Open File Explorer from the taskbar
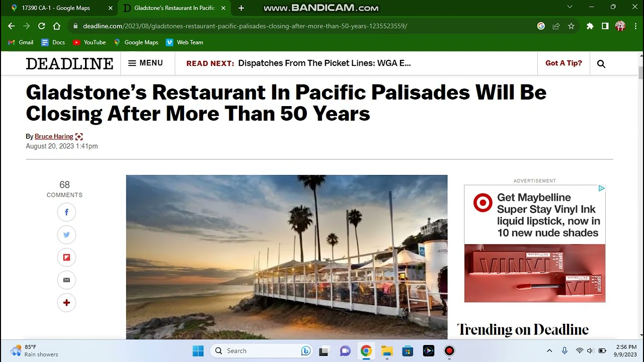Viewport: 644px width, 362px height. click(x=387, y=351)
